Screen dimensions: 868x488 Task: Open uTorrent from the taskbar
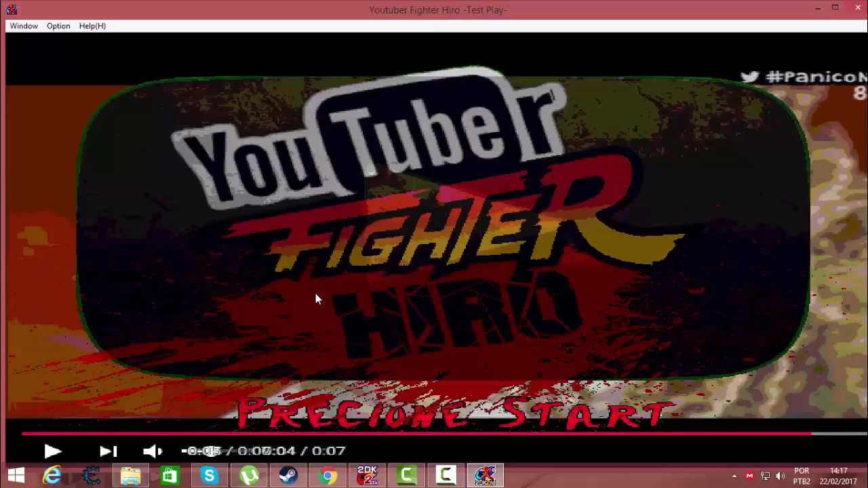click(x=249, y=476)
